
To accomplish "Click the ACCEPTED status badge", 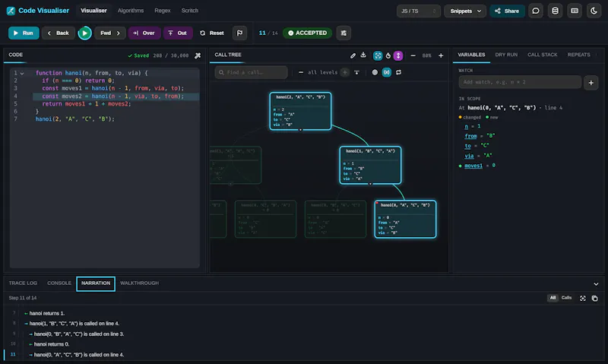I will tap(308, 33).
